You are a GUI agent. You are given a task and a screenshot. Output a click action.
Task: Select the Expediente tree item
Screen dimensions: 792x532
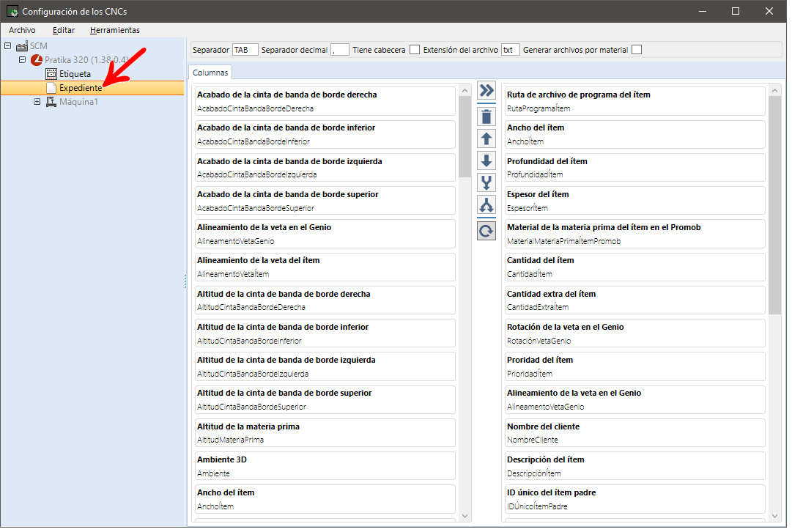click(80, 88)
